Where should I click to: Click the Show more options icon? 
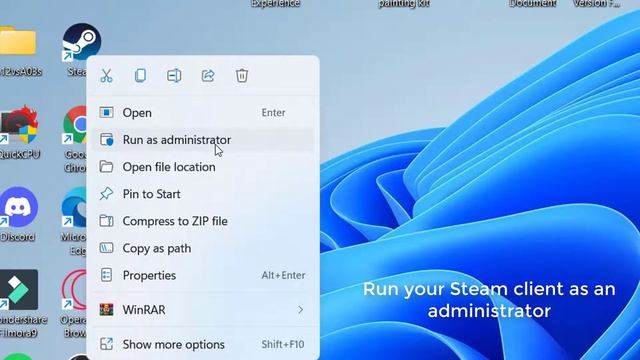[x=106, y=344]
